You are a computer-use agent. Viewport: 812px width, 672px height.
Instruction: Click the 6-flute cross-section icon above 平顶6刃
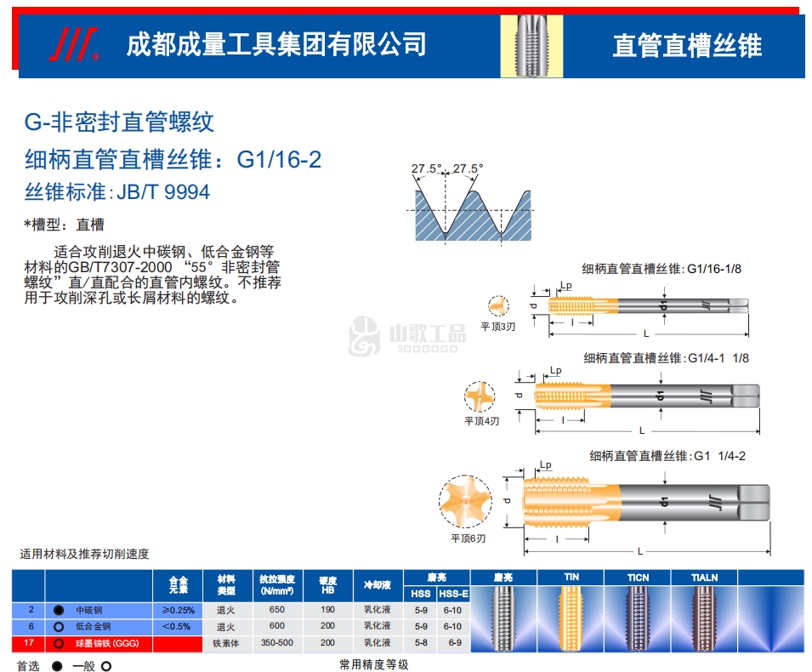[466, 501]
